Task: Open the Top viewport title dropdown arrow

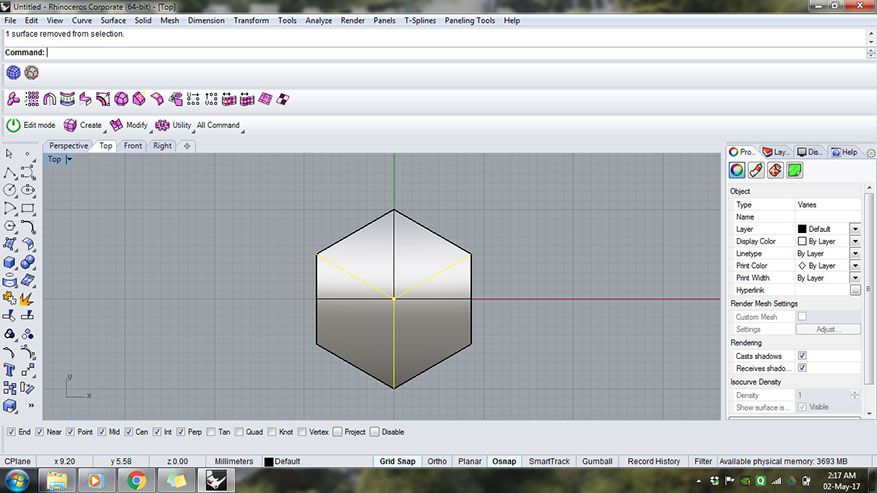Action: click(69, 159)
